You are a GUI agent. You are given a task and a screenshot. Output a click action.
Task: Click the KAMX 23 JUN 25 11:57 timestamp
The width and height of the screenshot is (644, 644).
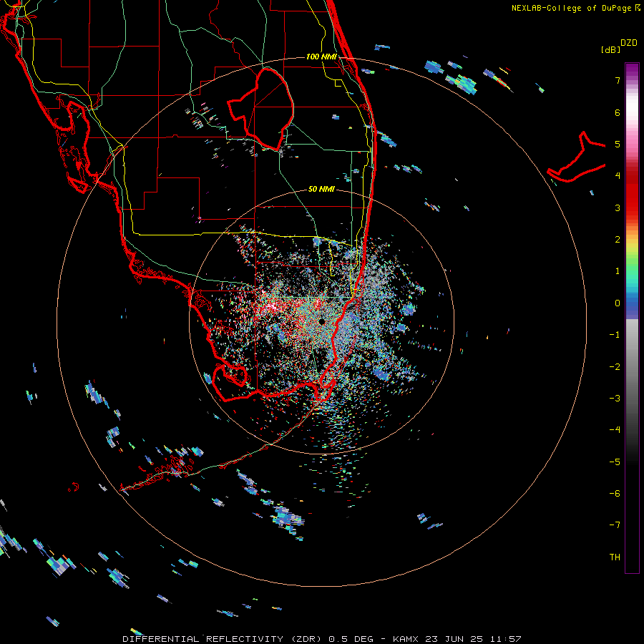click(x=457, y=639)
